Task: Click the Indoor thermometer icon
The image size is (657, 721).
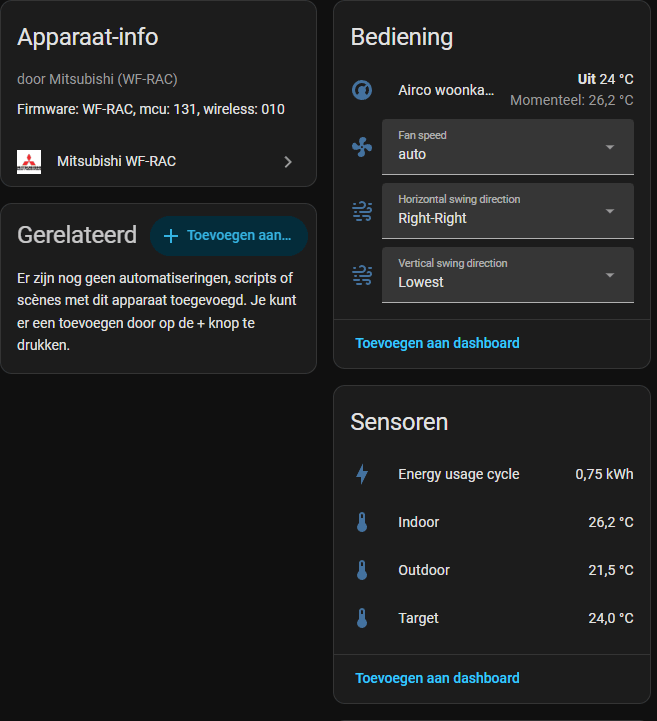Action: (x=362, y=522)
